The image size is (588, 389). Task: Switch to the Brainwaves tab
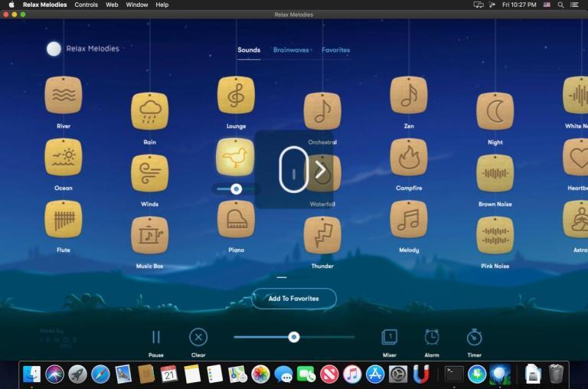coord(291,50)
